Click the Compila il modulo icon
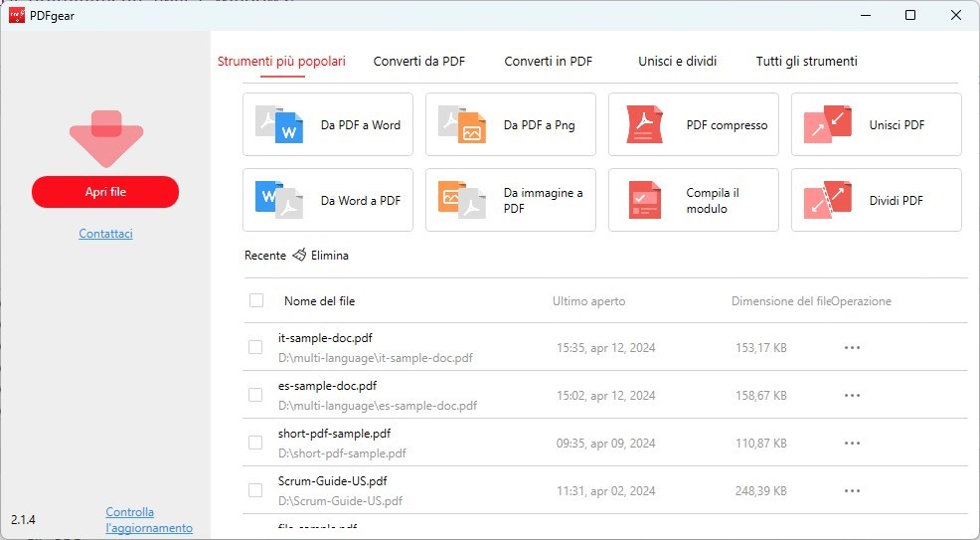980x540 pixels. pos(644,200)
